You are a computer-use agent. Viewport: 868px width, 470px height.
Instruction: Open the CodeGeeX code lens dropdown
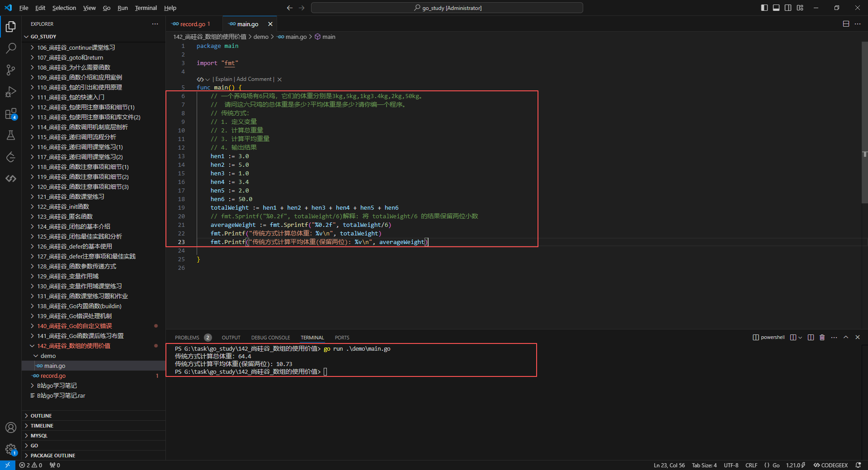coord(208,80)
